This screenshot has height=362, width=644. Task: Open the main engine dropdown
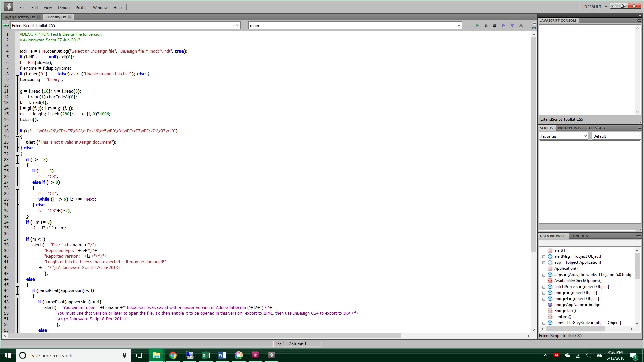pyautogui.click(x=459, y=25)
